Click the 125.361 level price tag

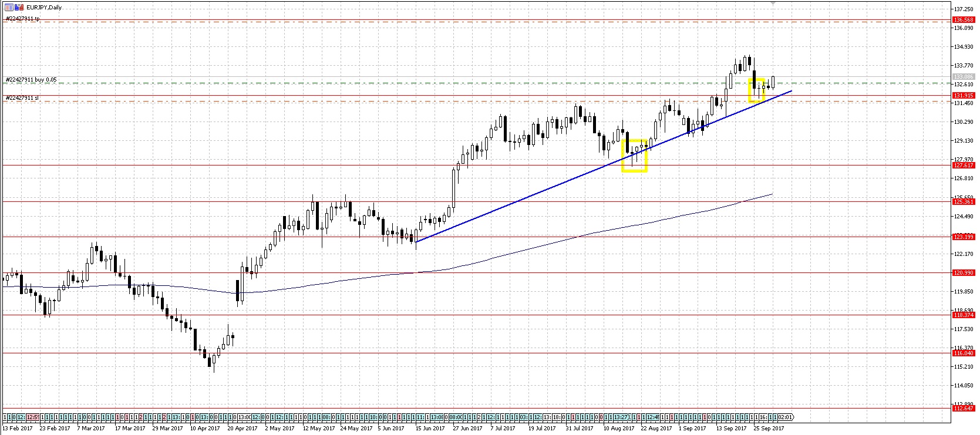tap(965, 202)
